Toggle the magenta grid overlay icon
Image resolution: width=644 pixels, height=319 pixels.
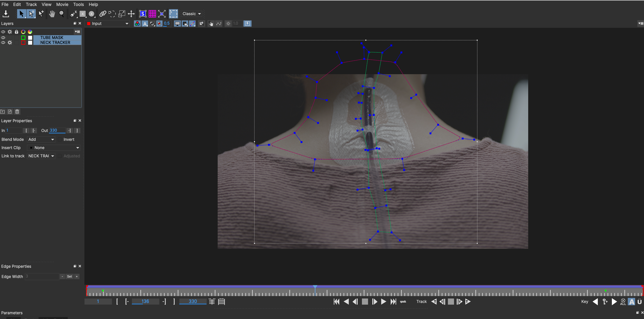[153, 14]
